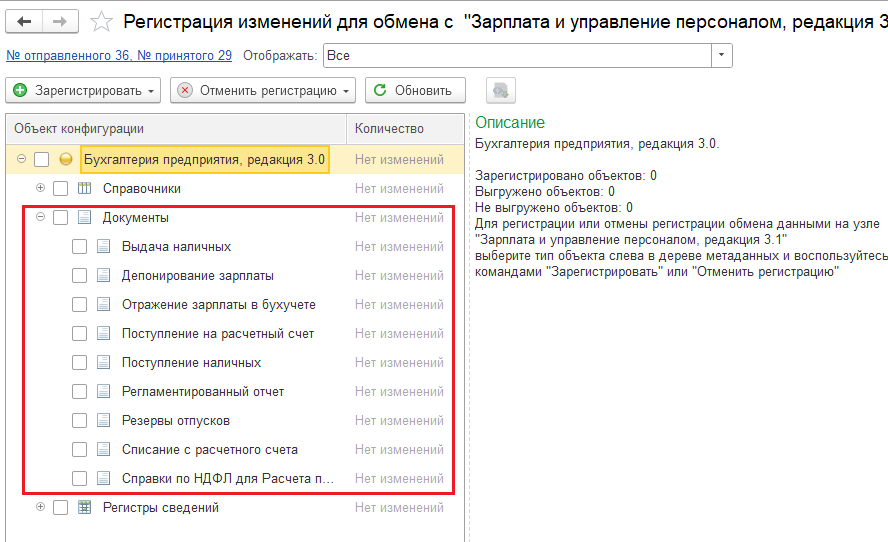
Task: Select the Справочники row label
Action: [x=142, y=189]
